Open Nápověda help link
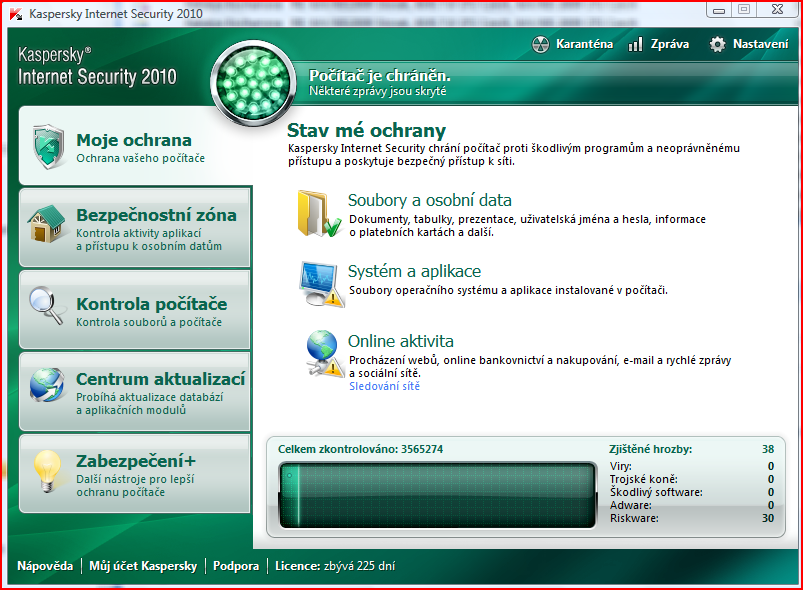Viewport: 803px width, 590px height. tap(45, 566)
